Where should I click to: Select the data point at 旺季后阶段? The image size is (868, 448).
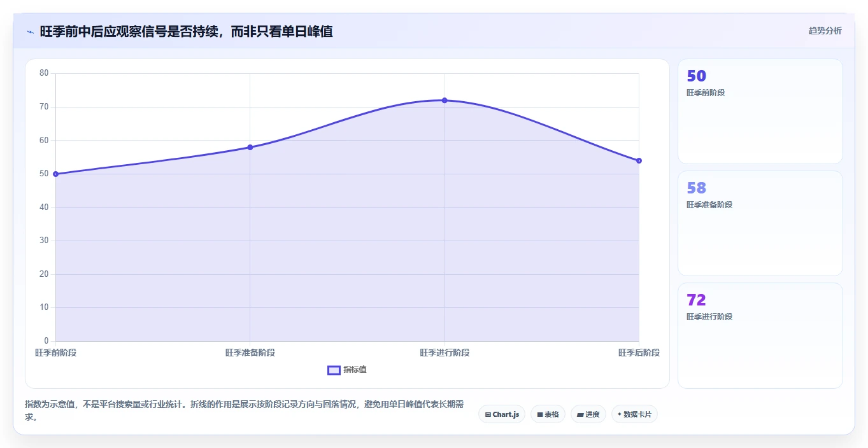coord(639,160)
